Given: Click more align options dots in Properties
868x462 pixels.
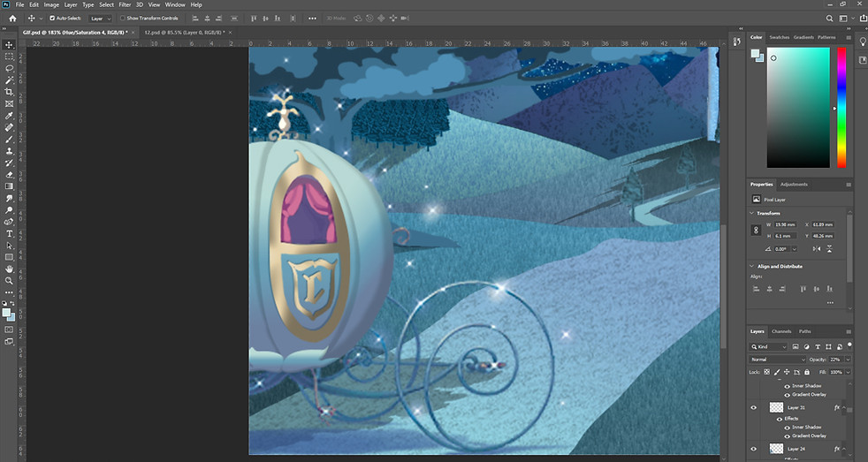Looking at the screenshot, I should pyautogui.click(x=830, y=303).
